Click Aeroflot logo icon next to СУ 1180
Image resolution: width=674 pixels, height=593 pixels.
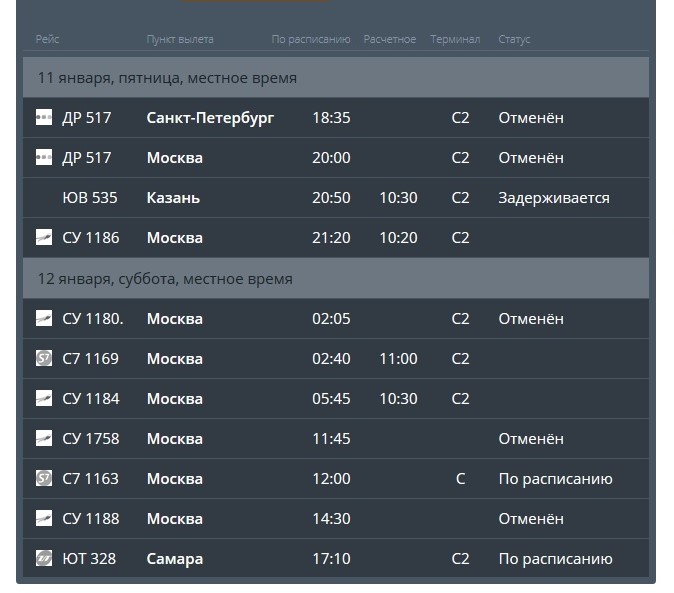(x=44, y=318)
